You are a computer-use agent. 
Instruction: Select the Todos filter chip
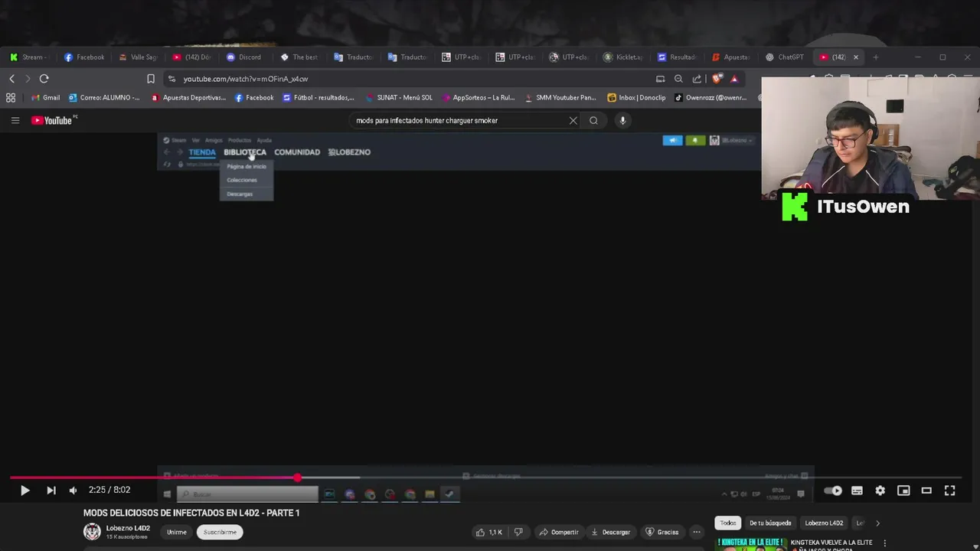click(728, 523)
